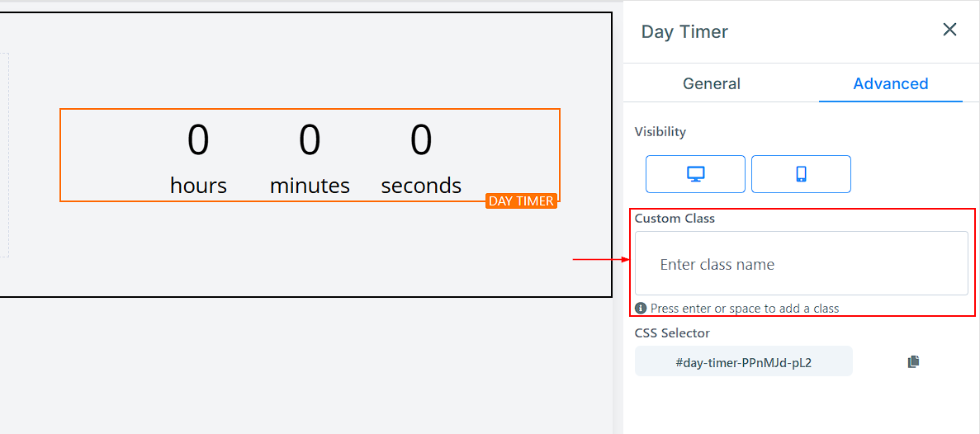Screen dimensions: 980x434
Task: Toggle desktop visibility for the timer
Action: [x=695, y=174]
